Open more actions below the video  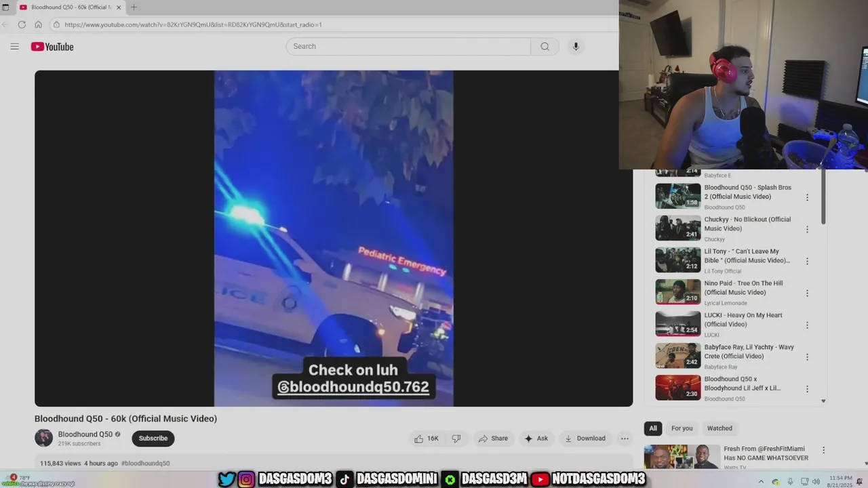tap(625, 439)
